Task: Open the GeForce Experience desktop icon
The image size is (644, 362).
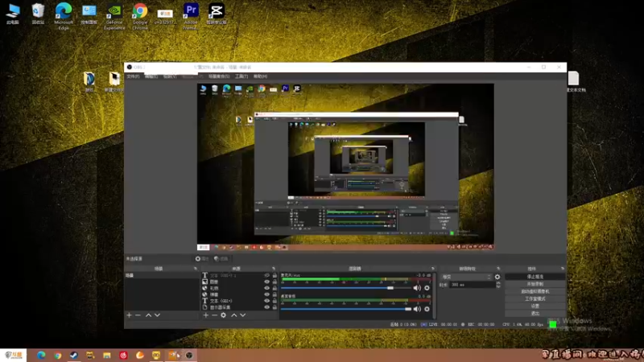Action: tap(114, 16)
